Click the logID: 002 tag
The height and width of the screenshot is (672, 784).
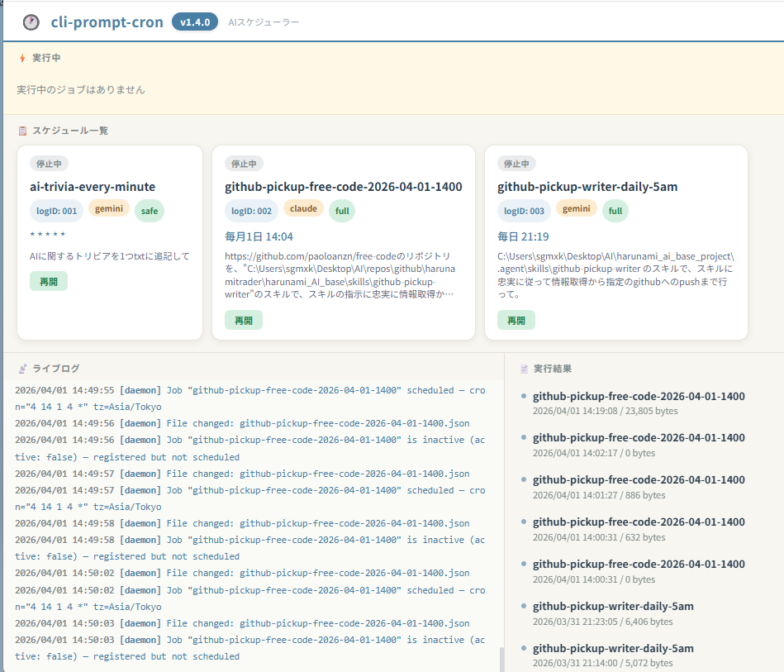(x=251, y=211)
